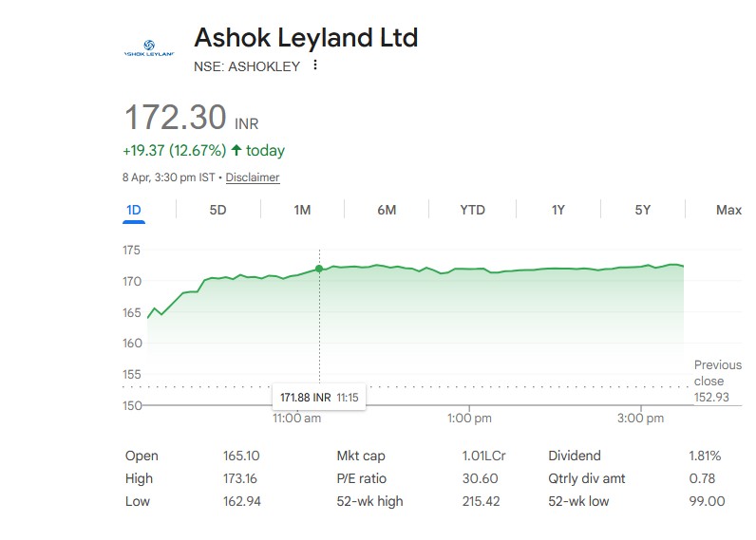Click the green data point on chart
The image size is (756, 540).
click(319, 269)
